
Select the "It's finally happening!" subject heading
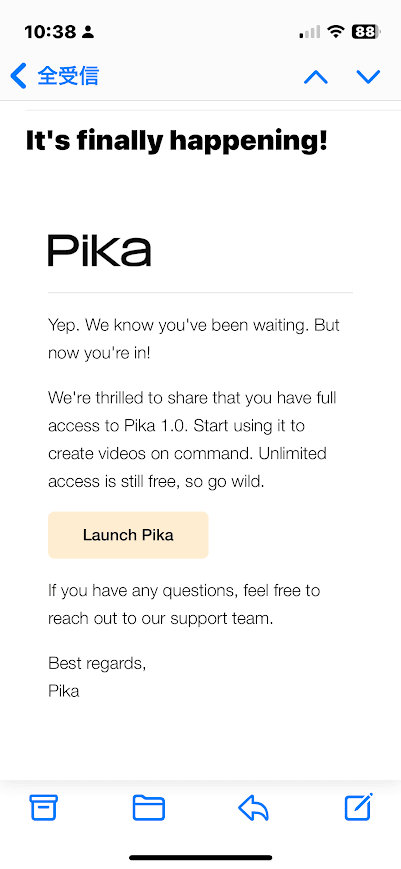tap(177, 141)
